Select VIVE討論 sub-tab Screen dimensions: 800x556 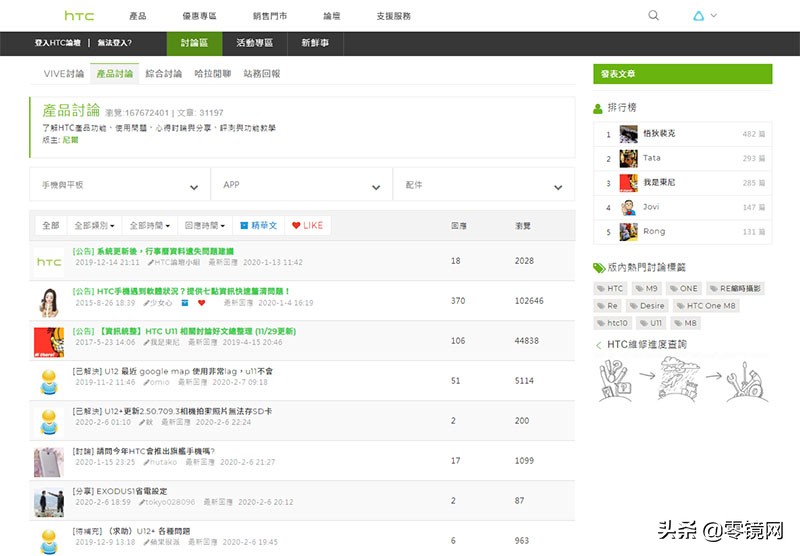[x=64, y=74]
